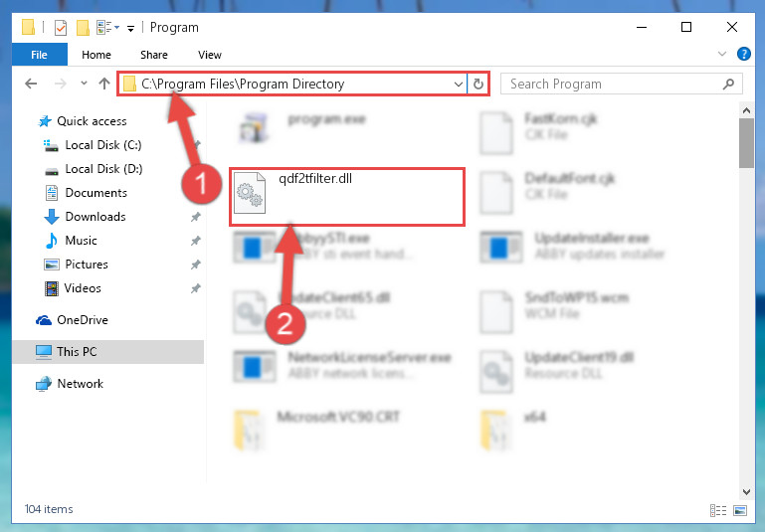Select the Microsoft.VC90.CRT folder
Screen dimensions: 765x532
coord(317,431)
